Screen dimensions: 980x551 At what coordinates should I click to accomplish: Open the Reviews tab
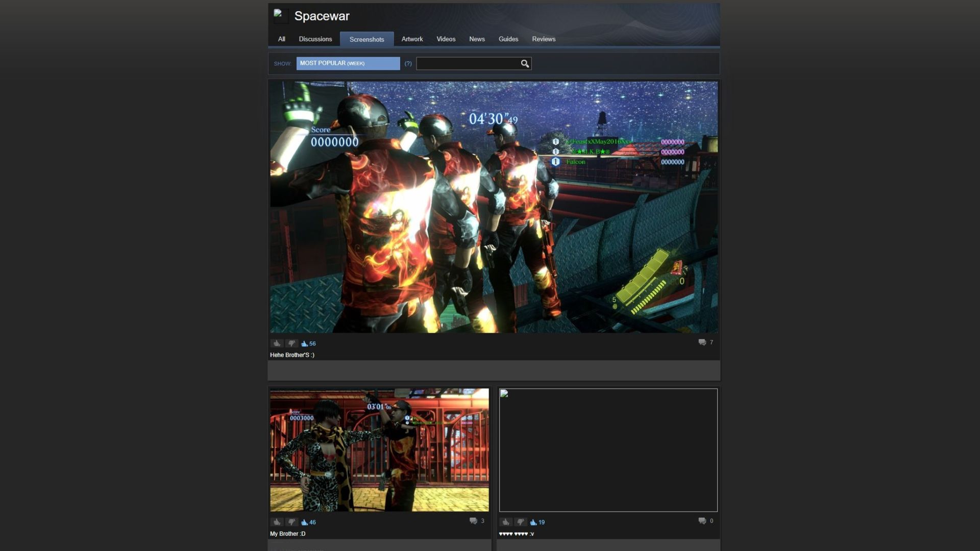(544, 39)
